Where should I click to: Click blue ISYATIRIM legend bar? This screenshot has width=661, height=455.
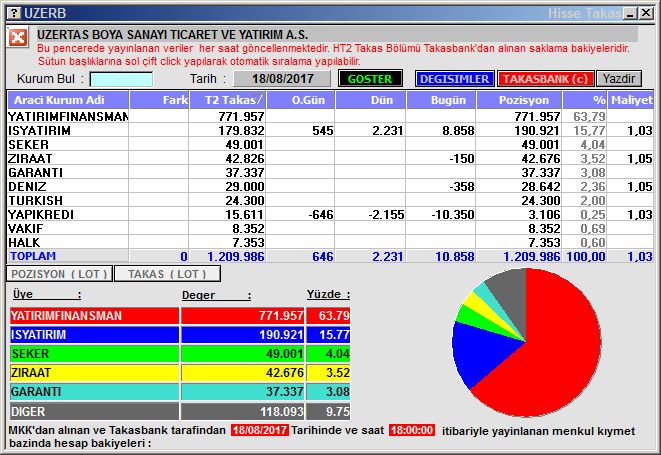[x=94, y=334]
